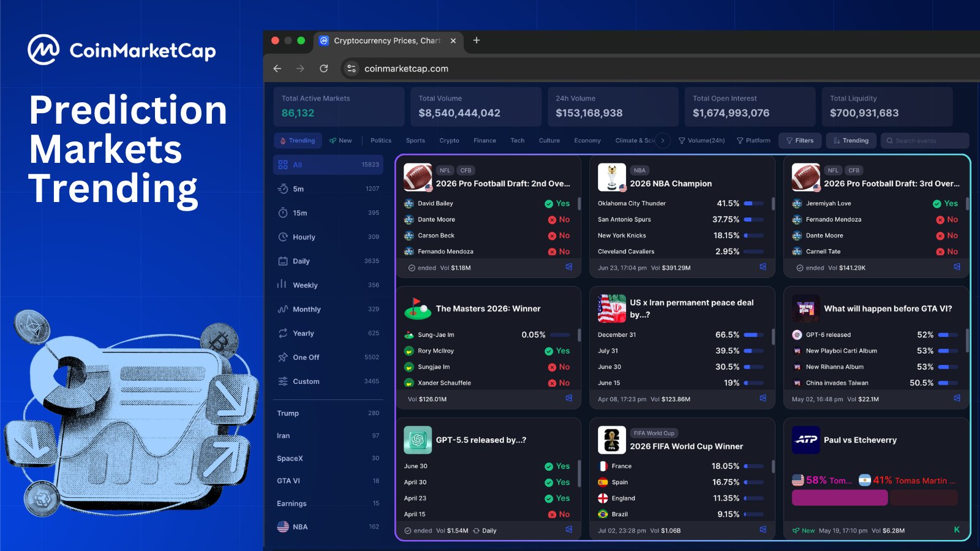Image resolution: width=980 pixels, height=551 pixels.
Task: Click the NFL tag on 2nd Overall card
Action: coord(445,170)
